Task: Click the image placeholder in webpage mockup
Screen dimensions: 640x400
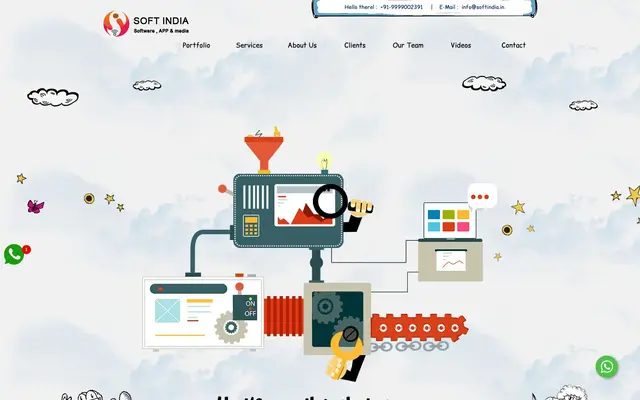Action: click(167, 311)
